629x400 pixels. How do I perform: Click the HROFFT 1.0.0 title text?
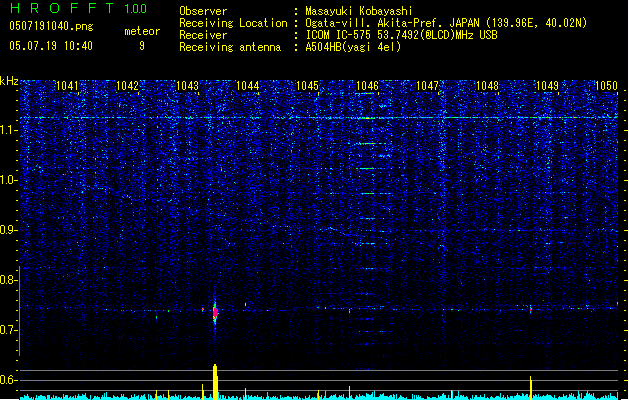(x=78, y=8)
